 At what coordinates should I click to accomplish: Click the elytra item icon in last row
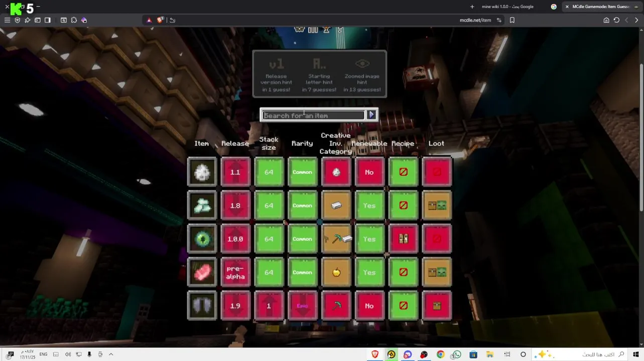202,306
